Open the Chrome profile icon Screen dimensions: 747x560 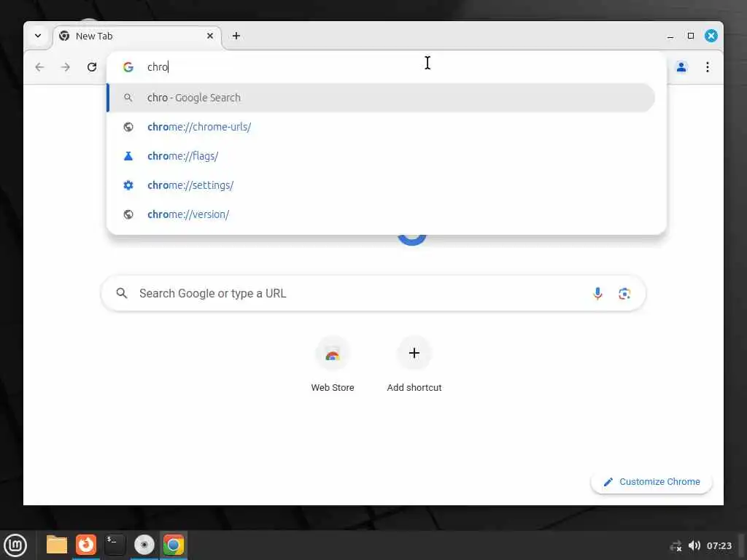(x=681, y=67)
